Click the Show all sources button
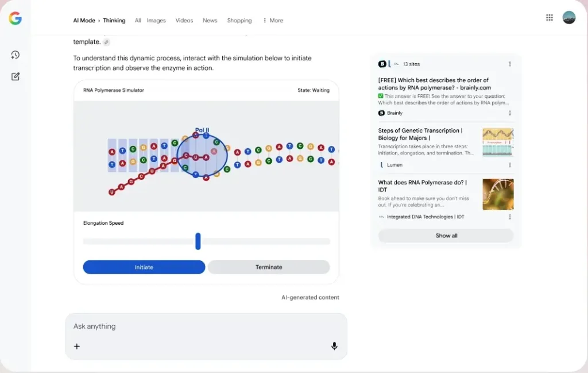This screenshot has width=588, height=373. pos(446,236)
